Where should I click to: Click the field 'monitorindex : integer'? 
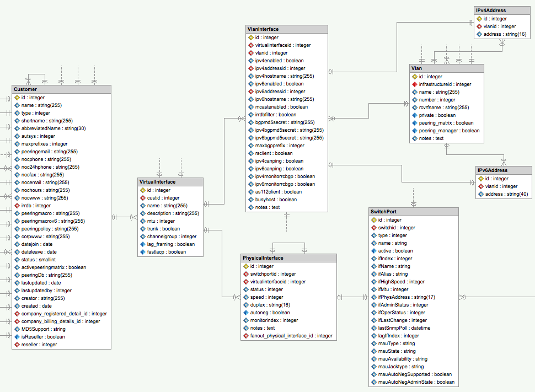pyautogui.click(x=274, y=321)
